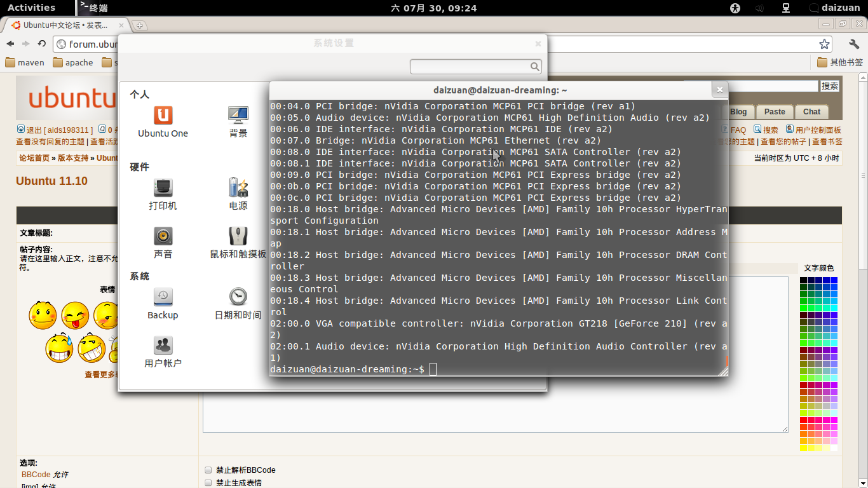Pick the white swatch in the 文字颜色 palette
This screenshot has height=488, width=868.
(x=834, y=448)
